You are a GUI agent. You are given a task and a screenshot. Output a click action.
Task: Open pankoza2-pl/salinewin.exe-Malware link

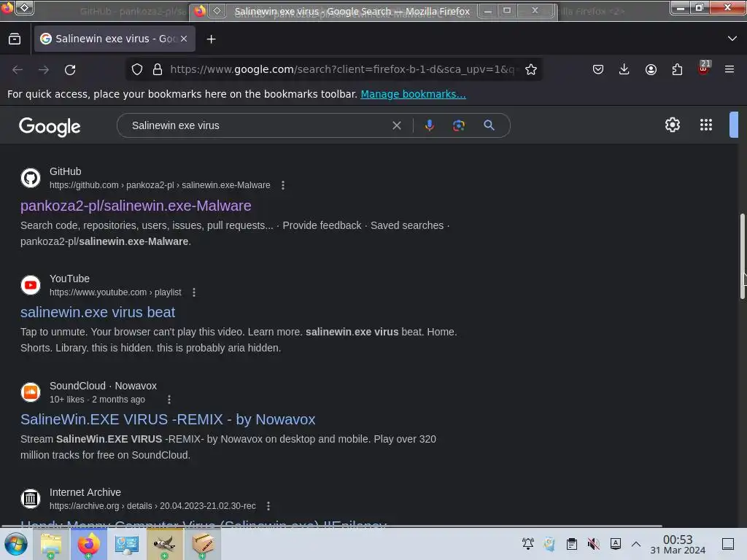click(x=136, y=206)
